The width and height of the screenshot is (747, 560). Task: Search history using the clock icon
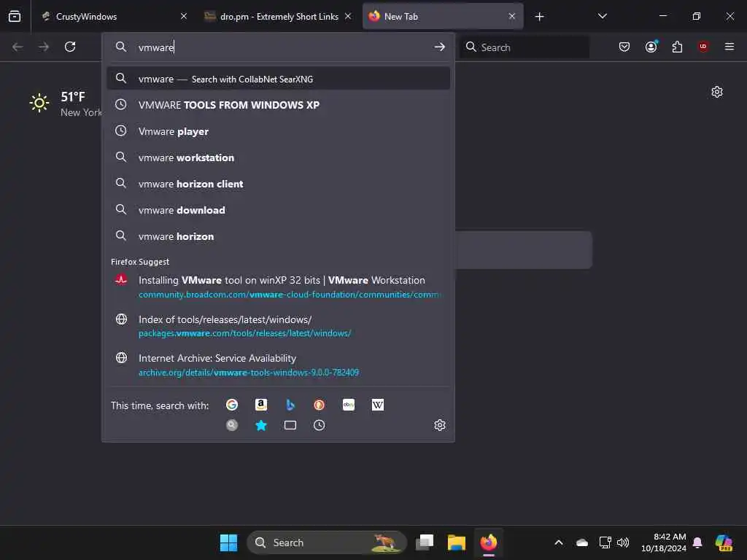pyautogui.click(x=320, y=425)
